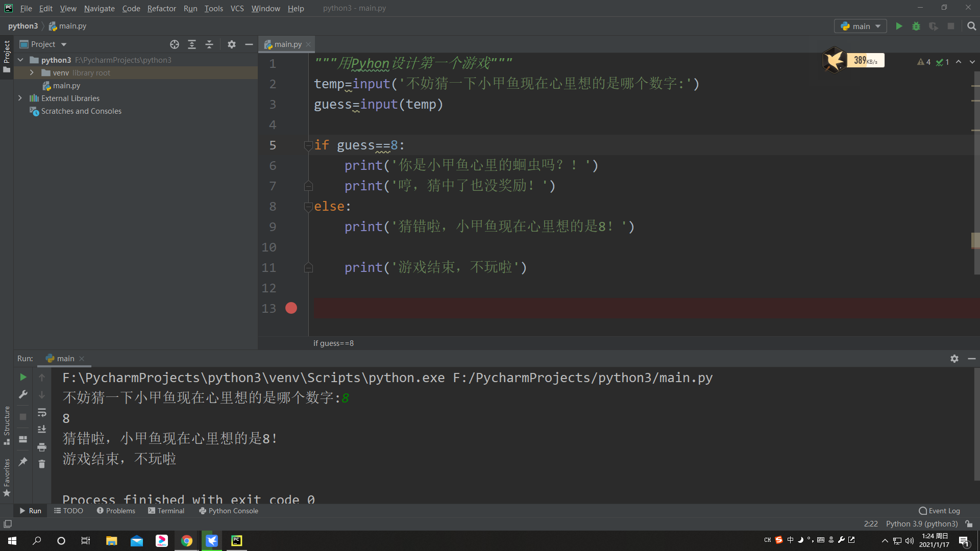Open the VCS menu

coord(237,8)
